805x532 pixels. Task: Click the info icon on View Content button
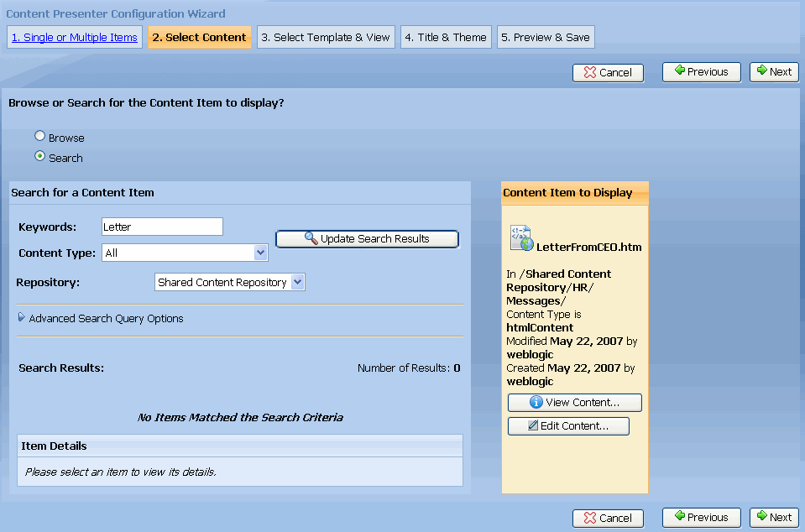pos(536,402)
